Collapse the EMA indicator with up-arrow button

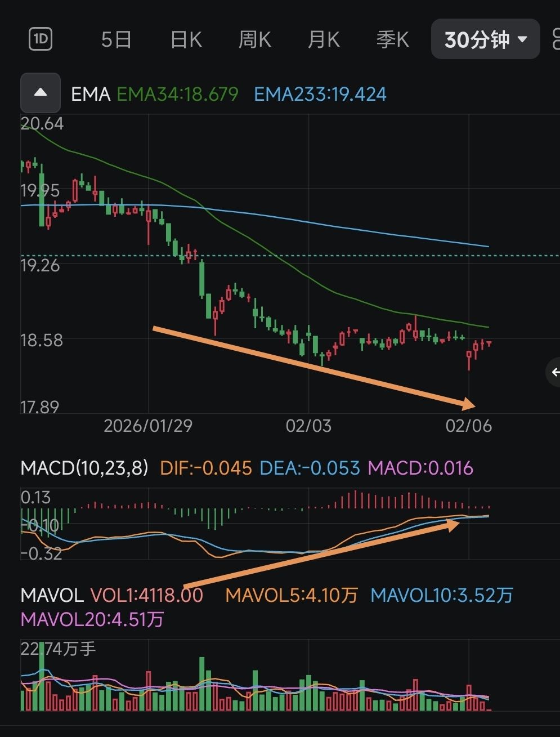41,93
